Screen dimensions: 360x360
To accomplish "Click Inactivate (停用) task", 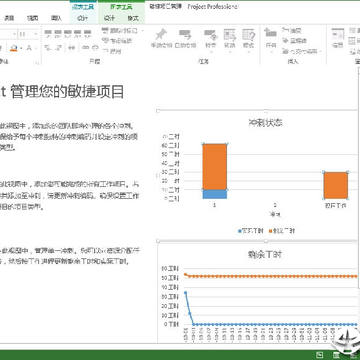I will coord(112,51).
